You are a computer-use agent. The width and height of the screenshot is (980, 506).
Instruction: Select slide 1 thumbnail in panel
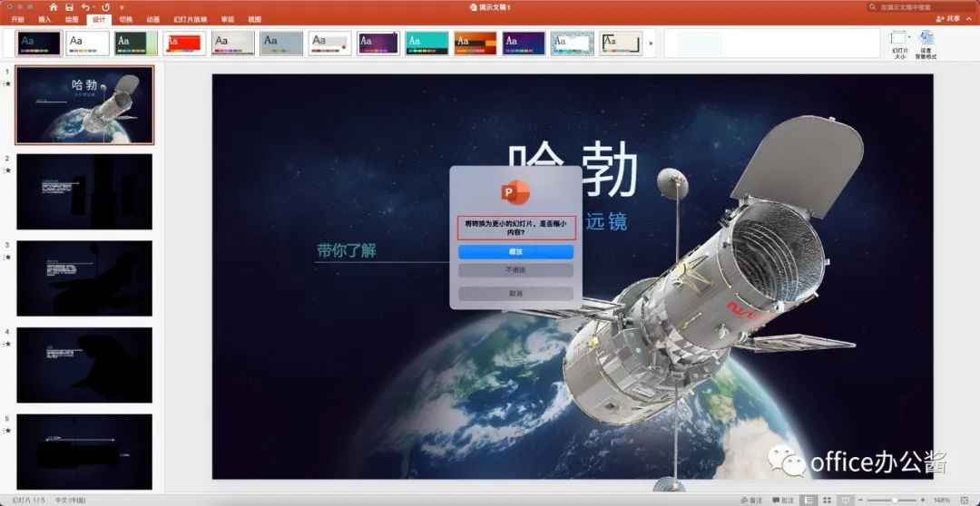pyautogui.click(x=84, y=105)
